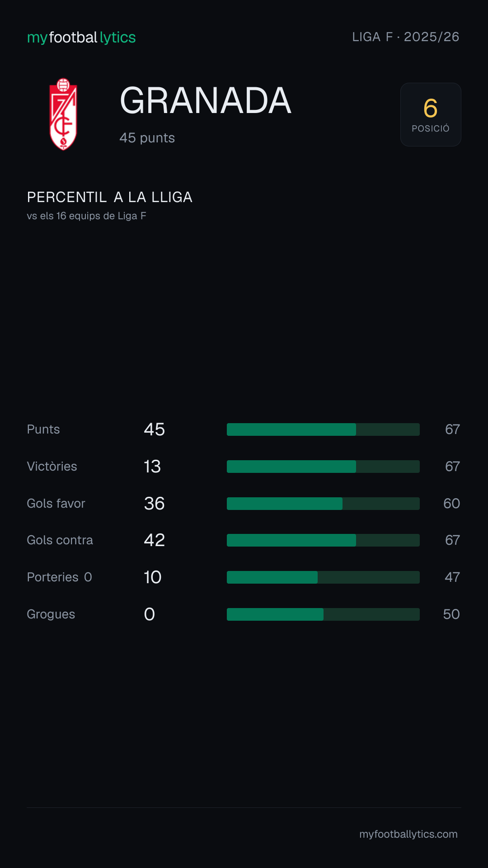Click the 45 punts subtitle text

click(147, 138)
